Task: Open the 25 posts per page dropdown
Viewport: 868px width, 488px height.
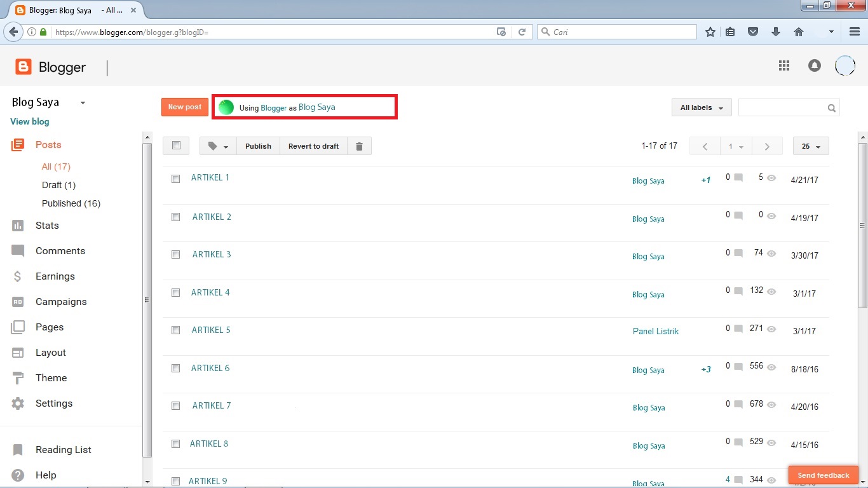Action: (811, 146)
